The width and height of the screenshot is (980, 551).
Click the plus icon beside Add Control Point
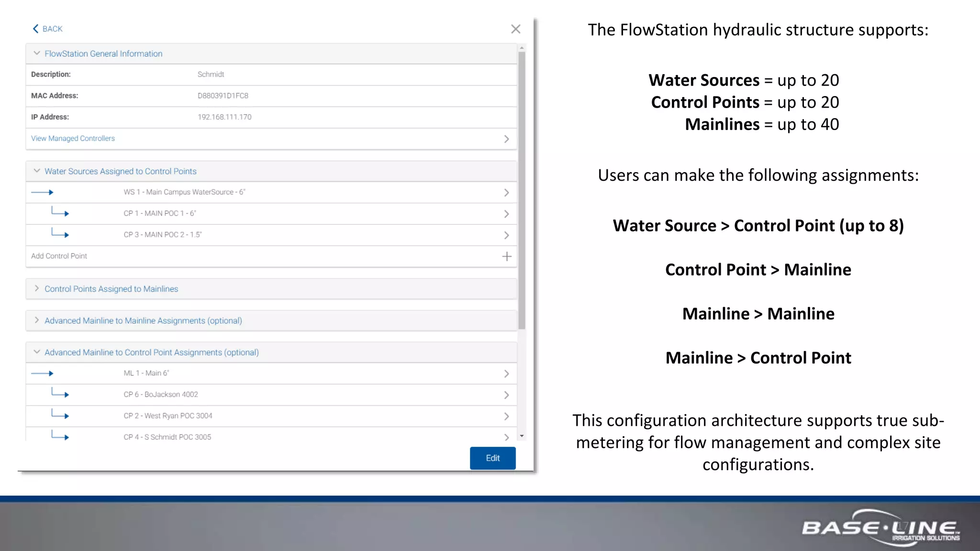point(507,256)
